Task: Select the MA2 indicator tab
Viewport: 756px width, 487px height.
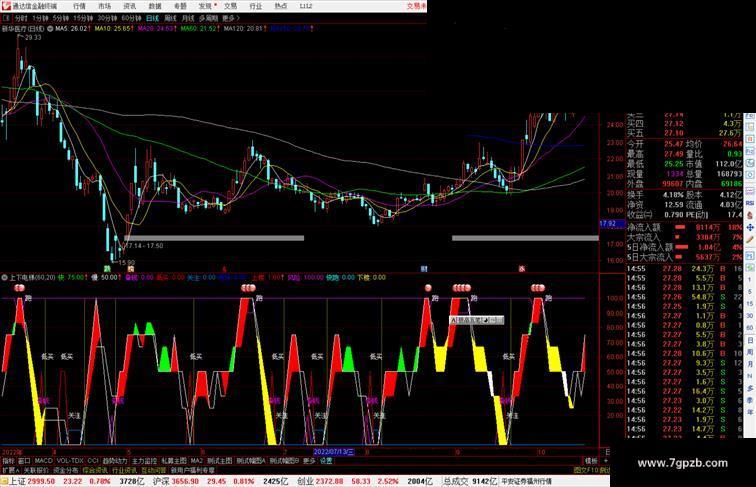Action: point(197,461)
